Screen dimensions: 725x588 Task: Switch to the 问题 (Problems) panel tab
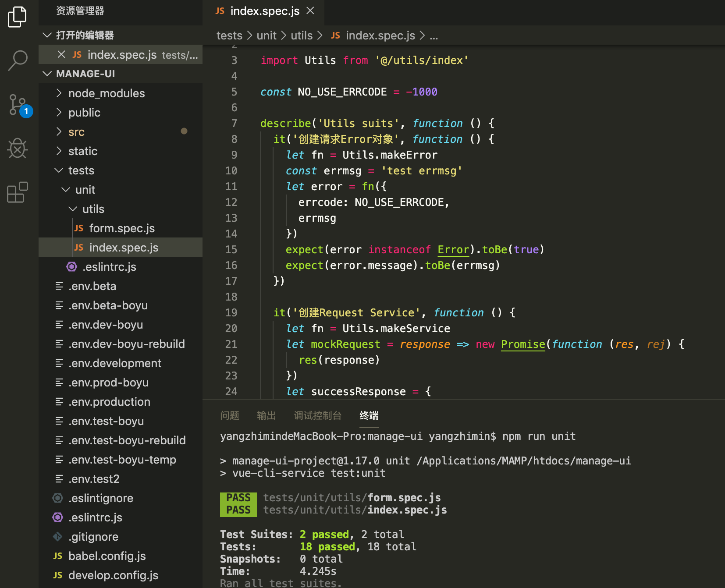pyautogui.click(x=230, y=415)
